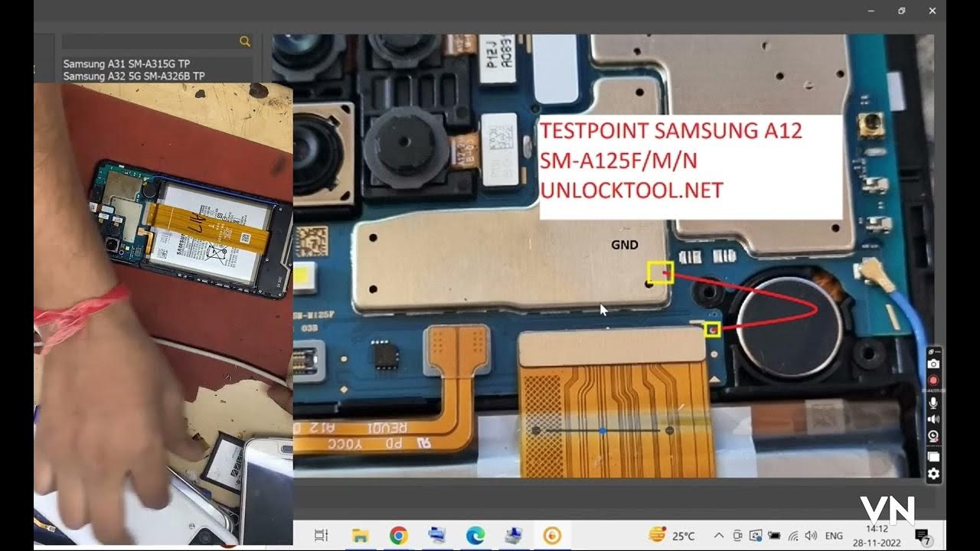The height and width of the screenshot is (551, 980).
Task: Open the weather widget showing 25°C
Action: (x=671, y=536)
